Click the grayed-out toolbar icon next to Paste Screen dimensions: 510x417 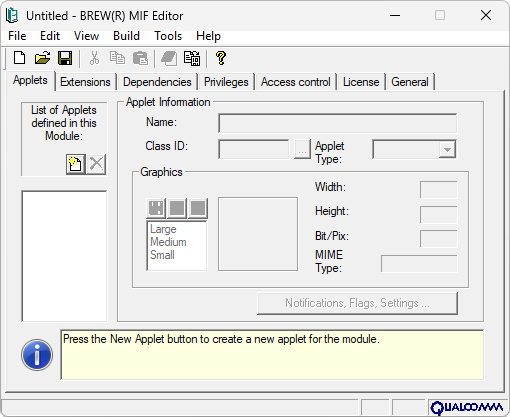coord(169,58)
